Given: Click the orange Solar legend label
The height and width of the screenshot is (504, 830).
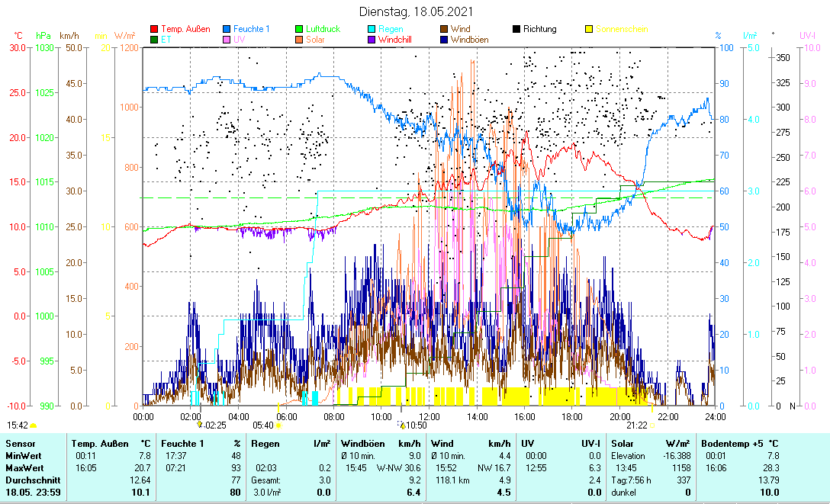Looking at the screenshot, I should click(x=316, y=40).
